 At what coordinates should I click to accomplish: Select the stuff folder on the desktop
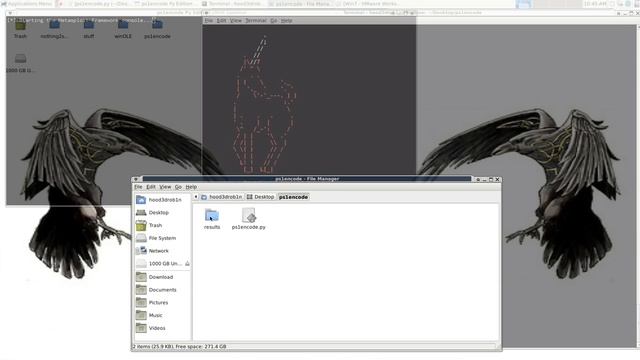tap(89, 29)
